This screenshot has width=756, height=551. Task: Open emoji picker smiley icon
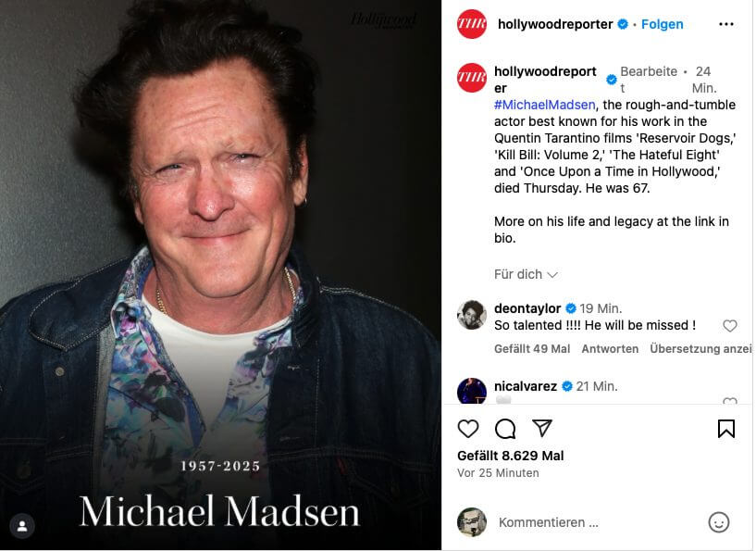click(718, 522)
